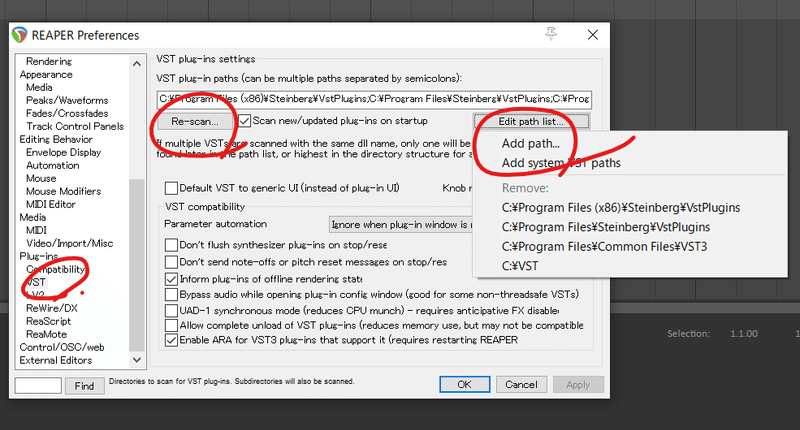Image resolution: width=800 pixels, height=430 pixels.
Task: Open ReWire/DX settings
Action: [x=52, y=308]
